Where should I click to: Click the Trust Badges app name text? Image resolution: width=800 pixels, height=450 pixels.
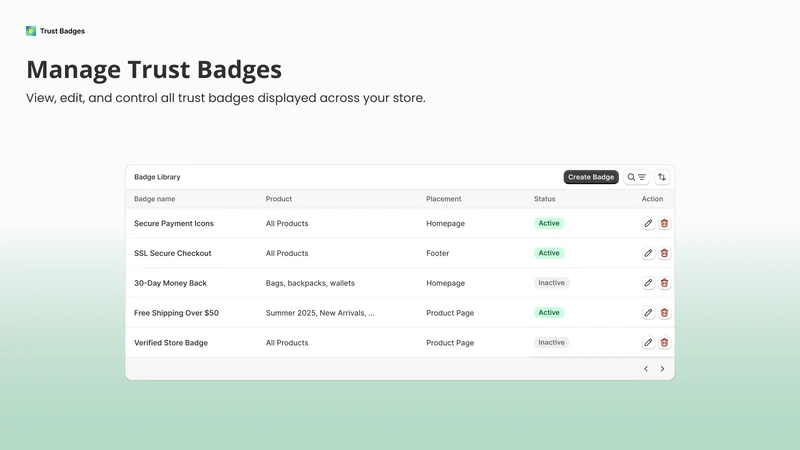pyautogui.click(x=62, y=31)
